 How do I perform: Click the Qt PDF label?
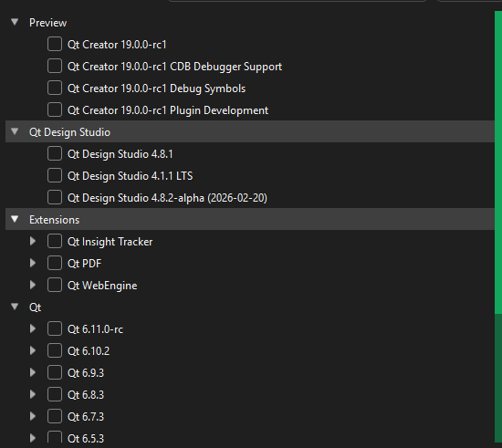coord(84,264)
